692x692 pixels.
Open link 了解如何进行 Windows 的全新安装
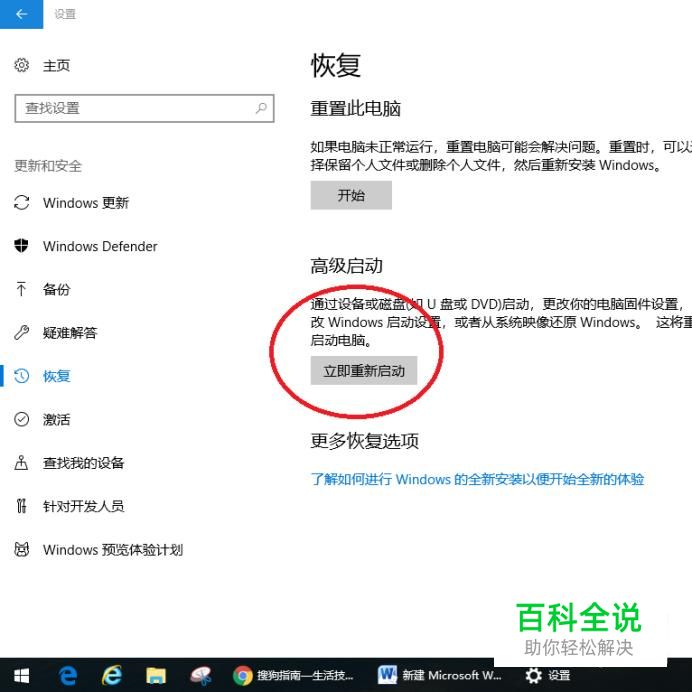click(x=478, y=479)
